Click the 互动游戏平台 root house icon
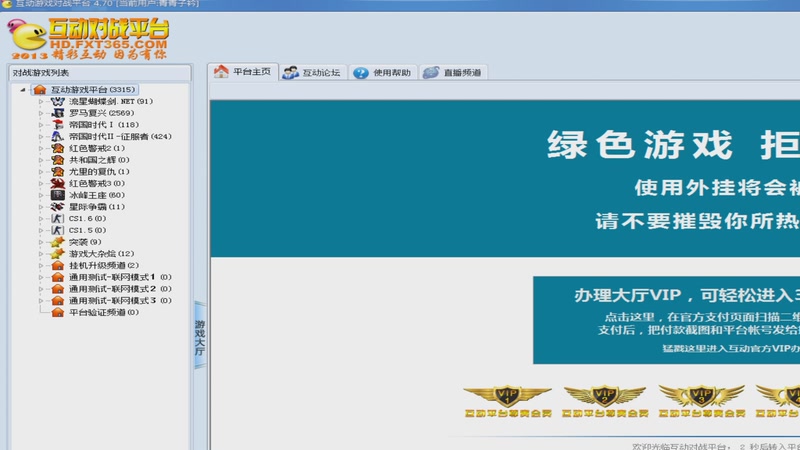 click(x=40, y=90)
